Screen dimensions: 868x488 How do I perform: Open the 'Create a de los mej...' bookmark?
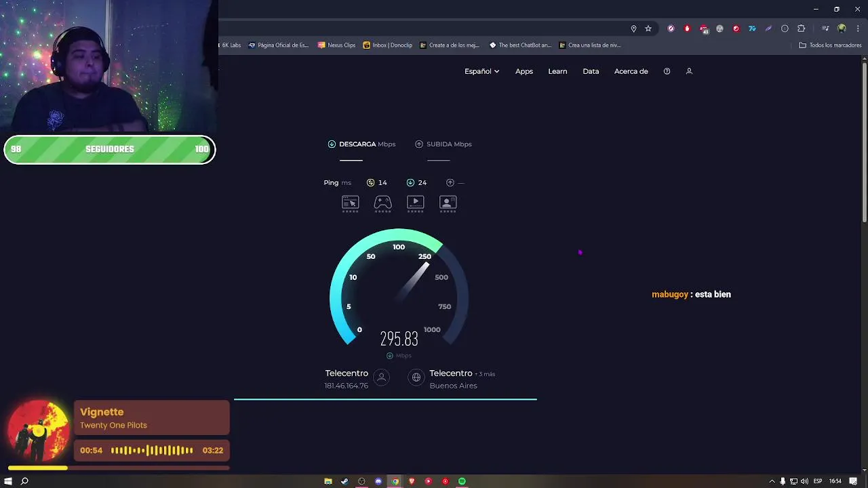pyautogui.click(x=450, y=45)
